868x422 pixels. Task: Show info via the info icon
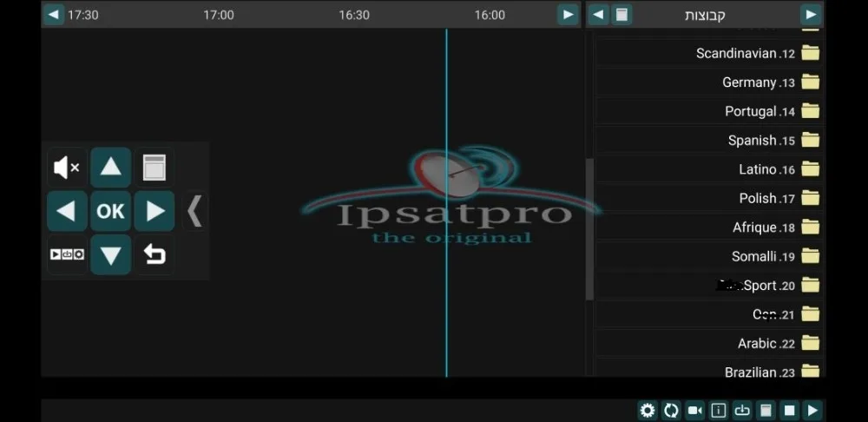[719, 411]
